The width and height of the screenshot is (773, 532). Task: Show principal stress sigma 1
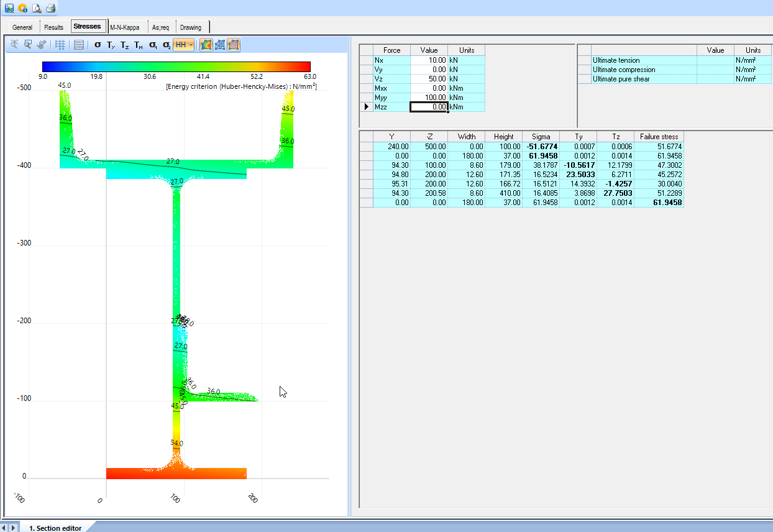coord(153,45)
